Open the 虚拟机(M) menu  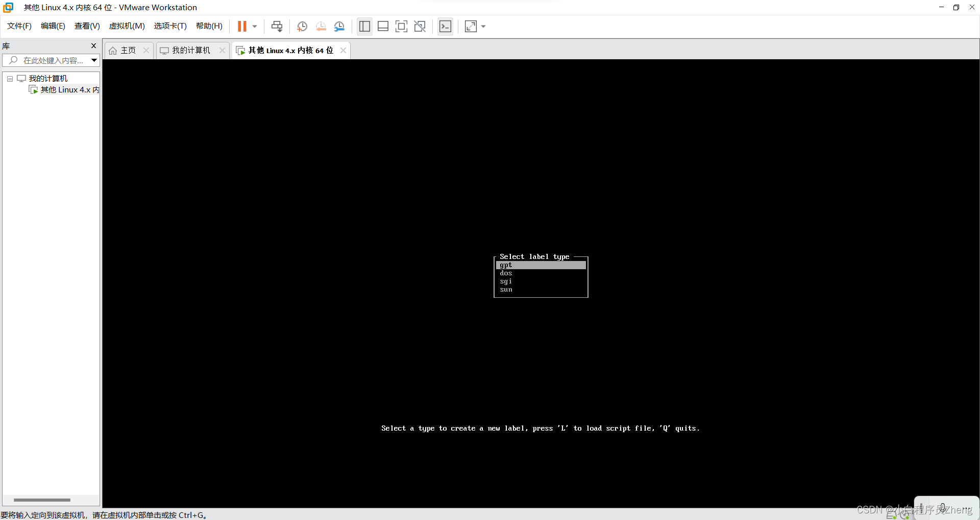[x=127, y=26]
